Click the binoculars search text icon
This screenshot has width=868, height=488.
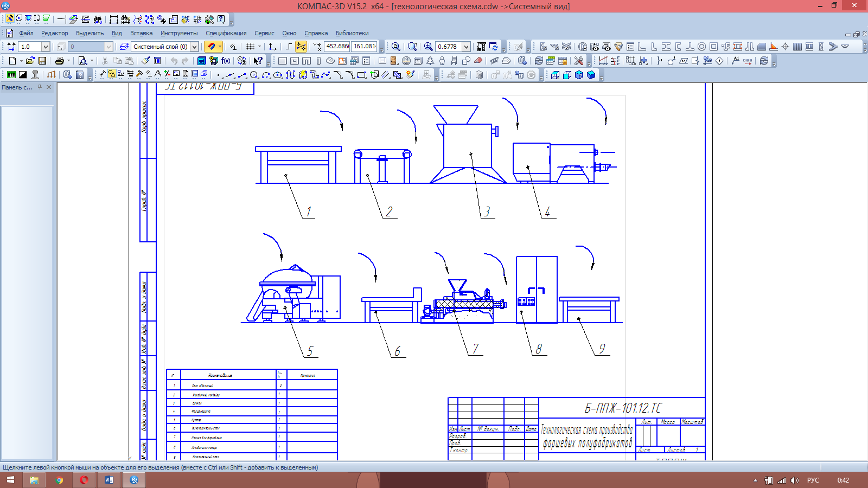[x=98, y=19]
